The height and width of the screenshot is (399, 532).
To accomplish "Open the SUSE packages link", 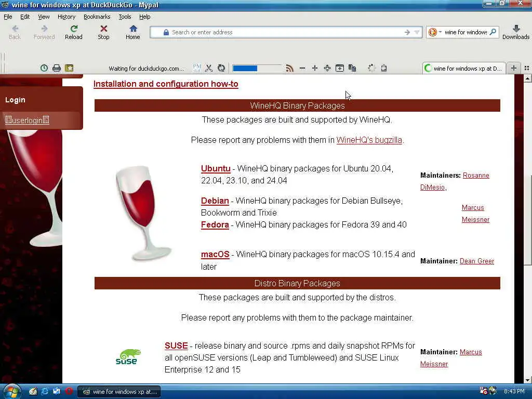I will pyautogui.click(x=176, y=345).
